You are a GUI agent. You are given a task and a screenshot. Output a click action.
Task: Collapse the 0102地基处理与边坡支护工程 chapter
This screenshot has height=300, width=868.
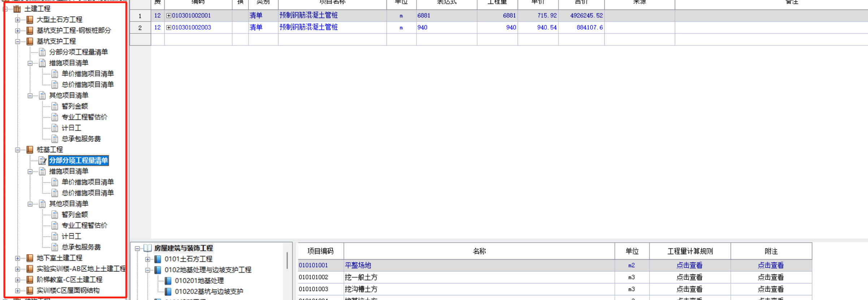[148, 270]
